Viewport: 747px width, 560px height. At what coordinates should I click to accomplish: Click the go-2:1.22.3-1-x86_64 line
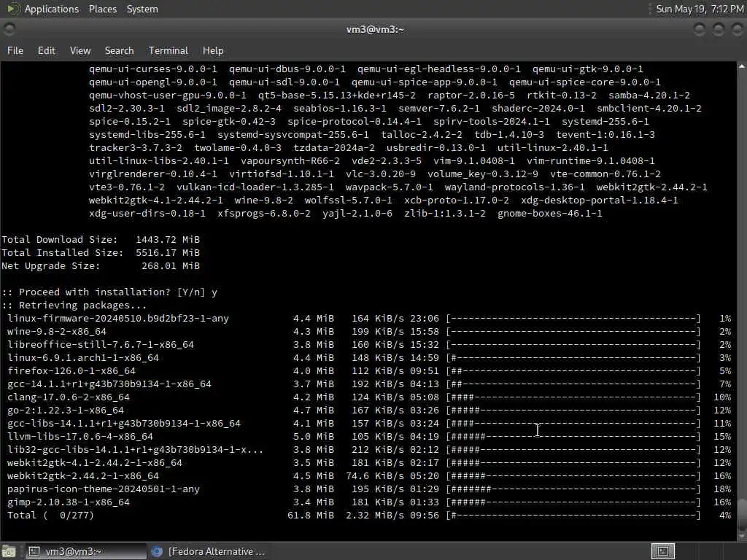pos(368,411)
